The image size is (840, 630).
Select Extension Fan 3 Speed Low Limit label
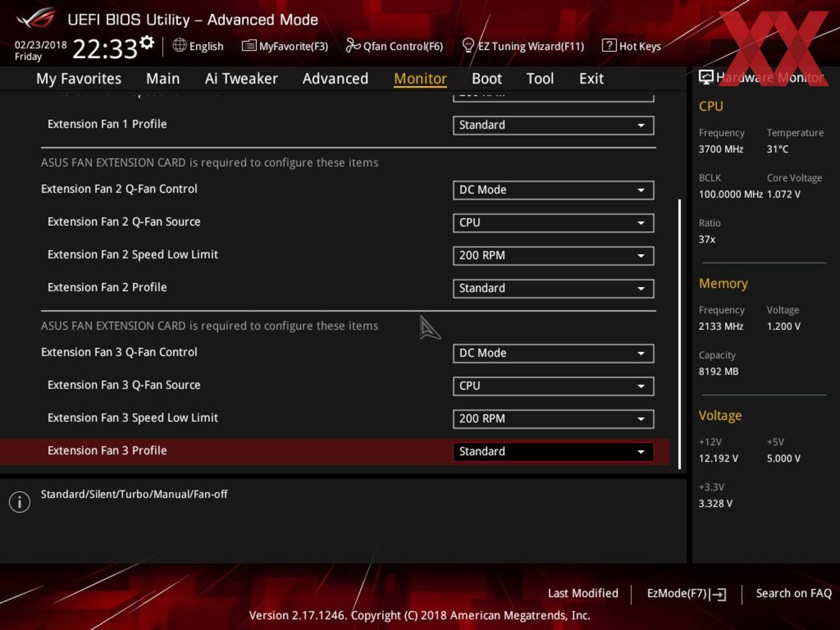[133, 417]
